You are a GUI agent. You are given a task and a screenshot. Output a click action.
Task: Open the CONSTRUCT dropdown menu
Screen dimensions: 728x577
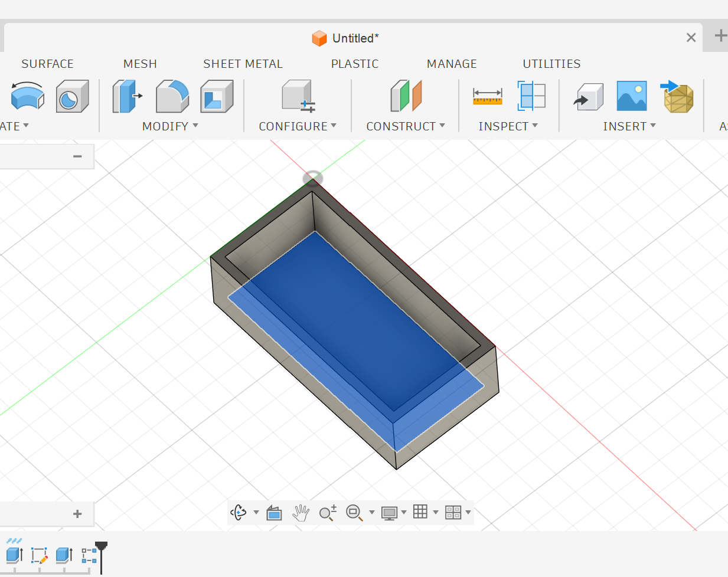click(442, 125)
